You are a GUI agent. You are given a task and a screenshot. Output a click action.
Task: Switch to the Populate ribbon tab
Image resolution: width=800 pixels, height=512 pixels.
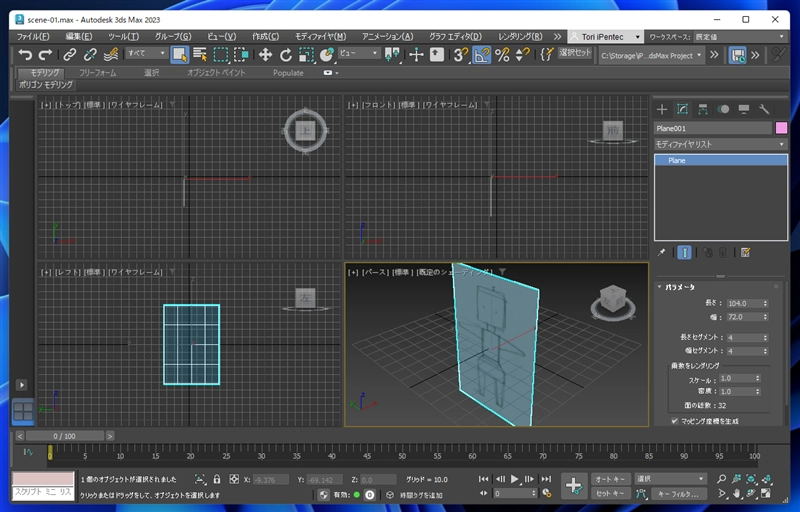tap(288, 73)
